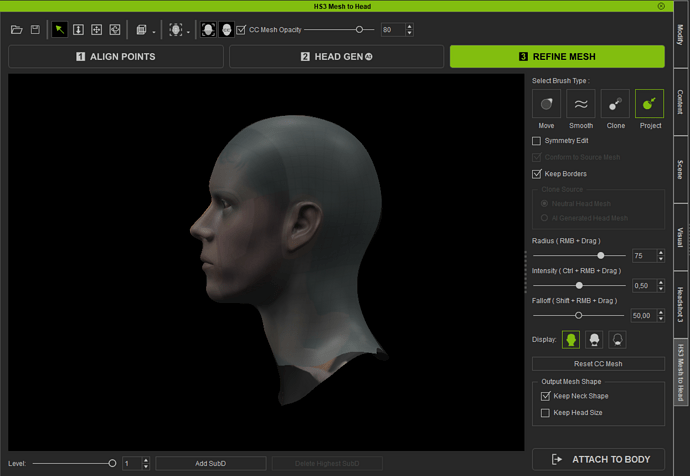Open the Headshot 3 side tab

point(680,304)
